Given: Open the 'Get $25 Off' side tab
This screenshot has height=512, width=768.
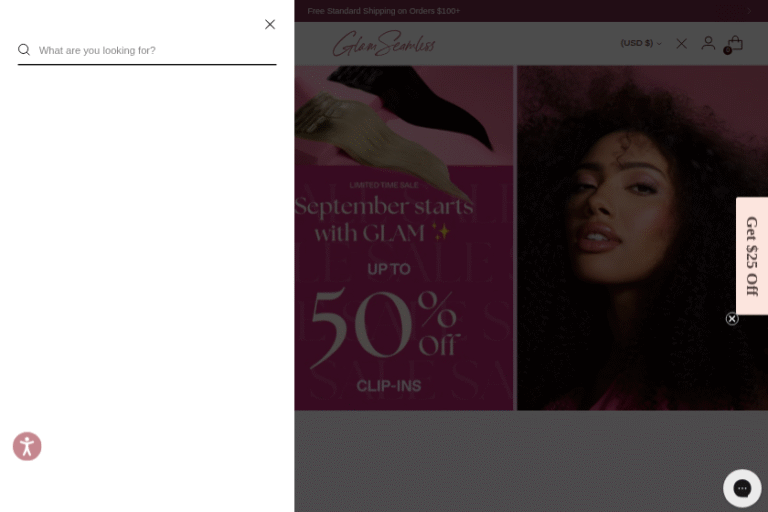Looking at the screenshot, I should pyautogui.click(x=752, y=256).
